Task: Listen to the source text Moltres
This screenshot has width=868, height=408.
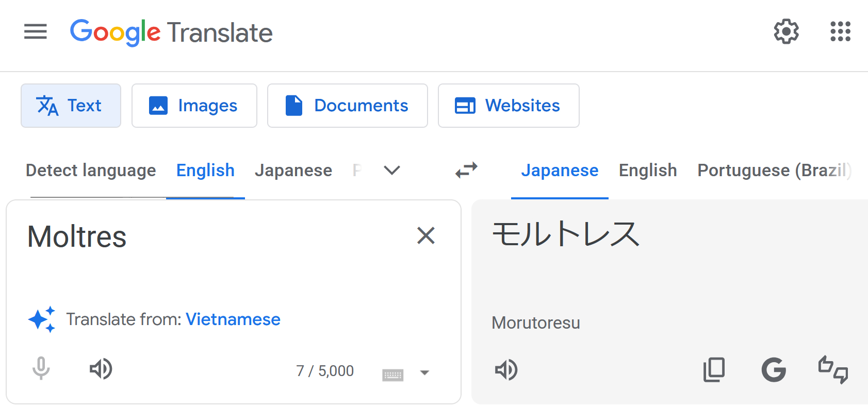Action: coord(101,369)
